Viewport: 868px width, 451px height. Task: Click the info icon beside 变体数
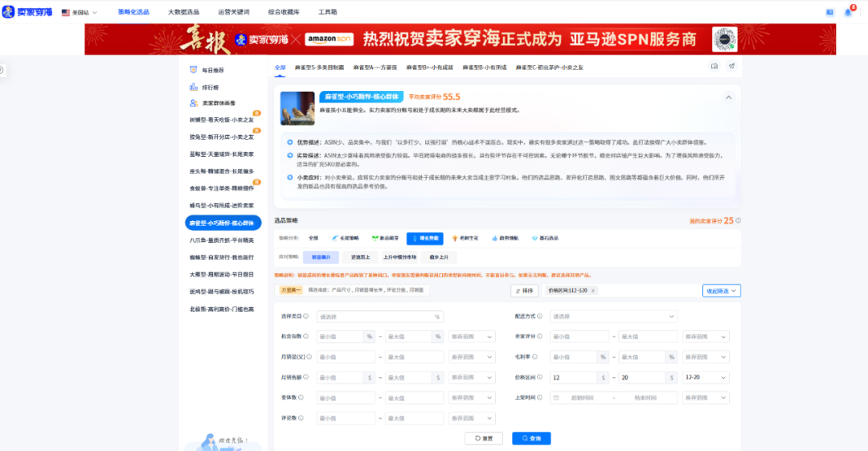pyautogui.click(x=301, y=397)
